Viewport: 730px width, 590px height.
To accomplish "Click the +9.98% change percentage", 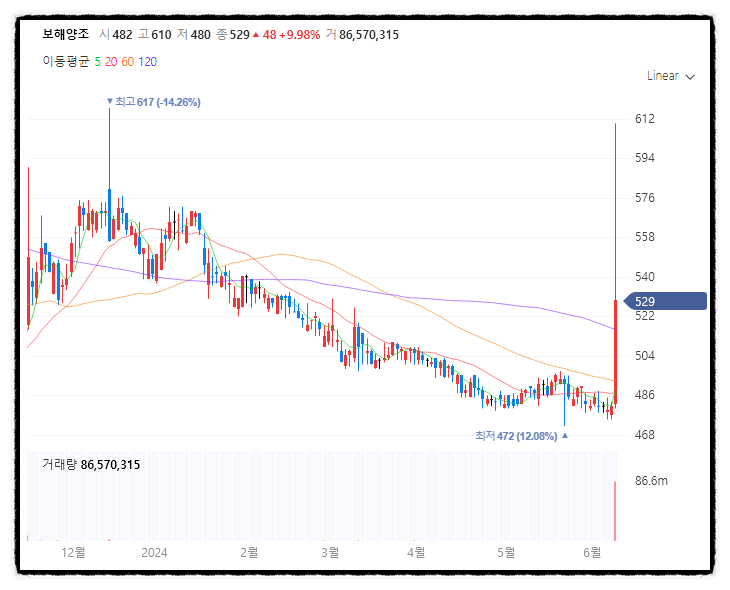I will 300,35.
